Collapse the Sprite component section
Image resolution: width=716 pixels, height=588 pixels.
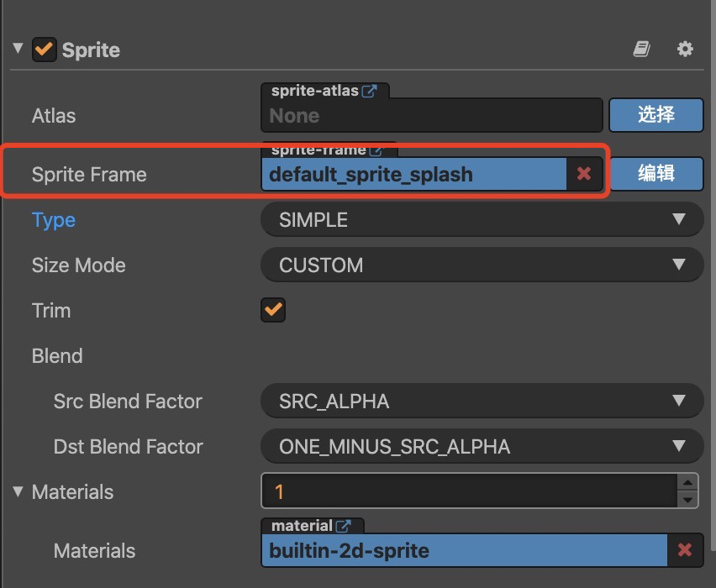point(18,49)
